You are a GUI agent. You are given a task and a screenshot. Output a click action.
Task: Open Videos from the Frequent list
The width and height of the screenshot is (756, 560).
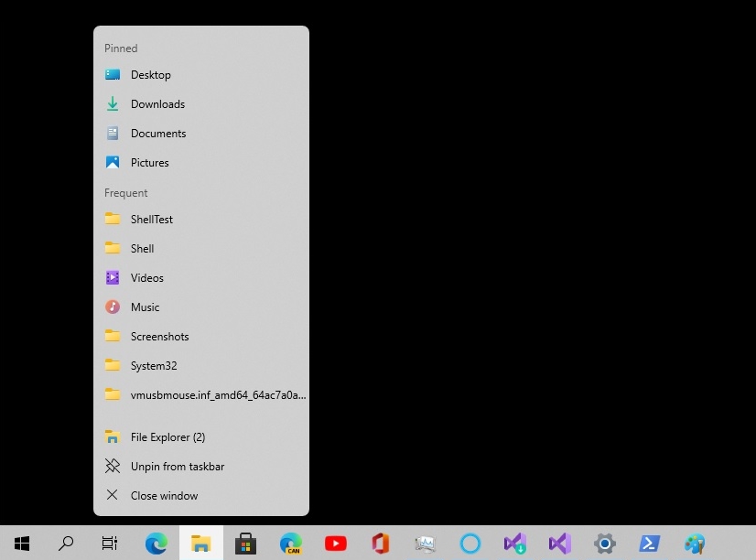click(x=201, y=278)
